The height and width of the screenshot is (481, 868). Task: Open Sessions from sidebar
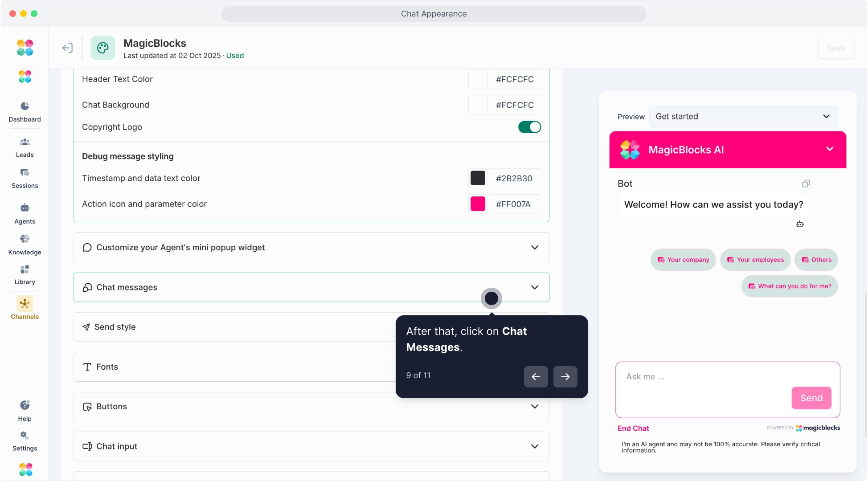pyautogui.click(x=25, y=173)
